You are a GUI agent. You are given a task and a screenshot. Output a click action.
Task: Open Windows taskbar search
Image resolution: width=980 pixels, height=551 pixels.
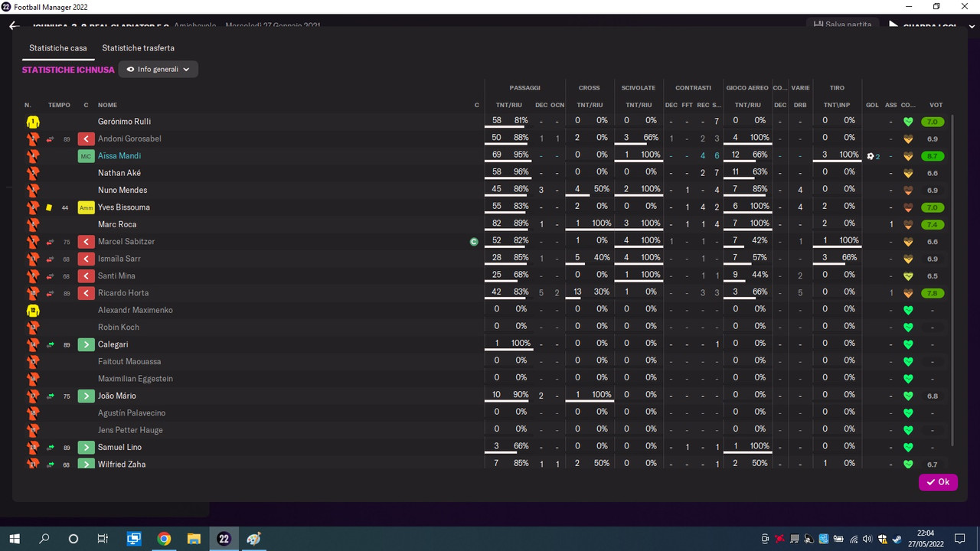(x=44, y=539)
